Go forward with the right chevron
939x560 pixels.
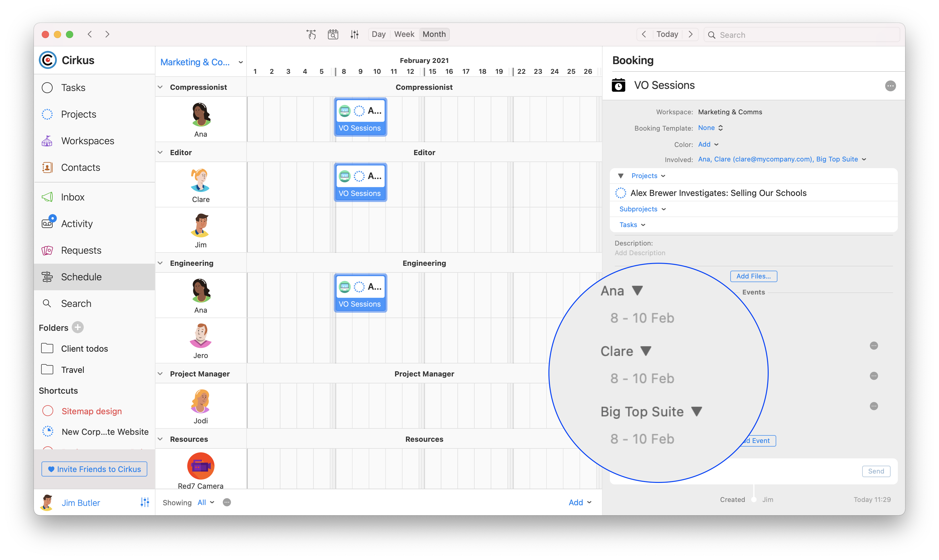(x=107, y=34)
